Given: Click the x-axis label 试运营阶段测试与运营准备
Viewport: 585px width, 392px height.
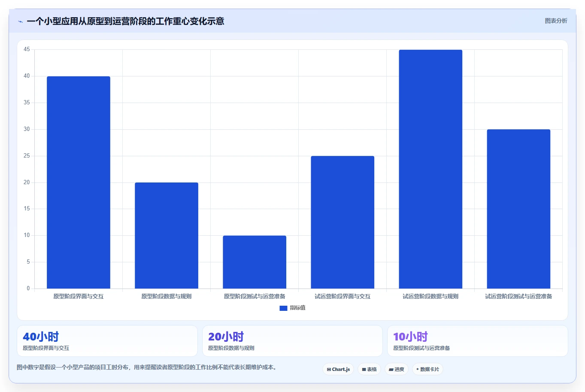Looking at the screenshot, I should (518, 296).
